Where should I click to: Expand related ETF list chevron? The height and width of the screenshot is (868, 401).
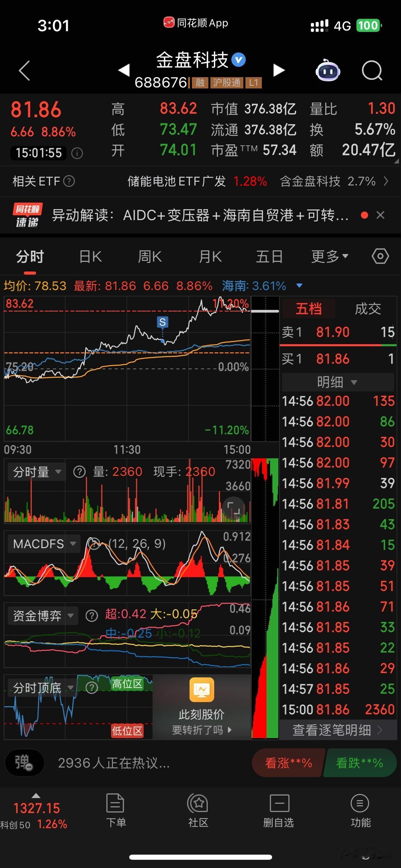click(386, 181)
